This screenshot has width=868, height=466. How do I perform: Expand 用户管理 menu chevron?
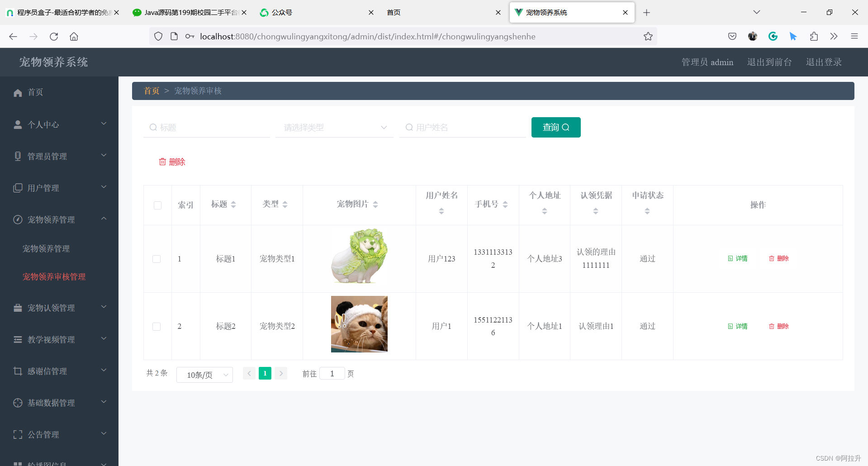coord(104,187)
